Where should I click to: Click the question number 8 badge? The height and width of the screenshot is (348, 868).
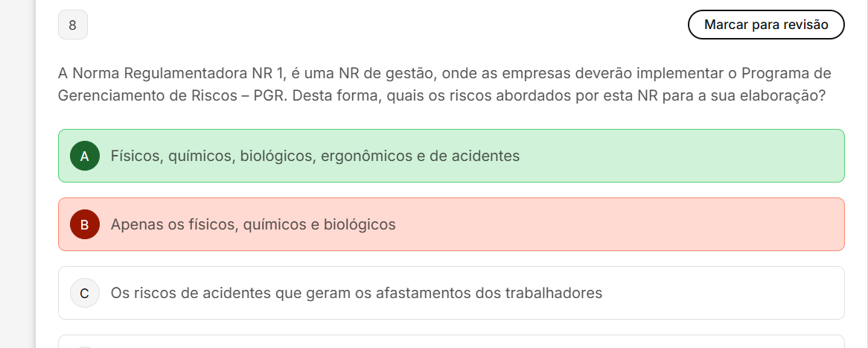(72, 25)
